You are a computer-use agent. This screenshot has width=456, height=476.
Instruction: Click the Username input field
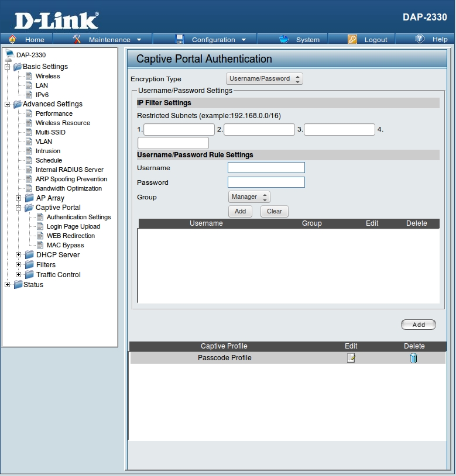click(x=266, y=168)
